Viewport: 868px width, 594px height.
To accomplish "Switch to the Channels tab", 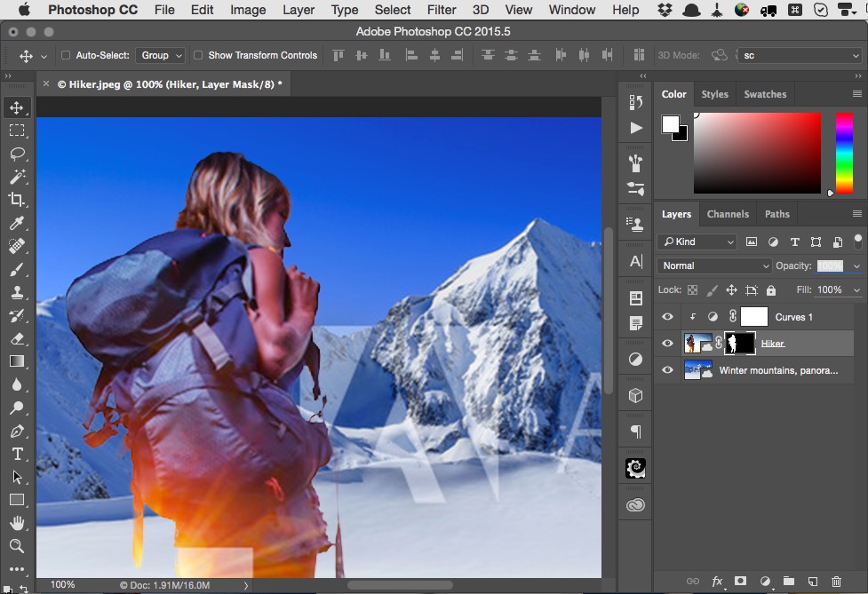I will tap(728, 214).
